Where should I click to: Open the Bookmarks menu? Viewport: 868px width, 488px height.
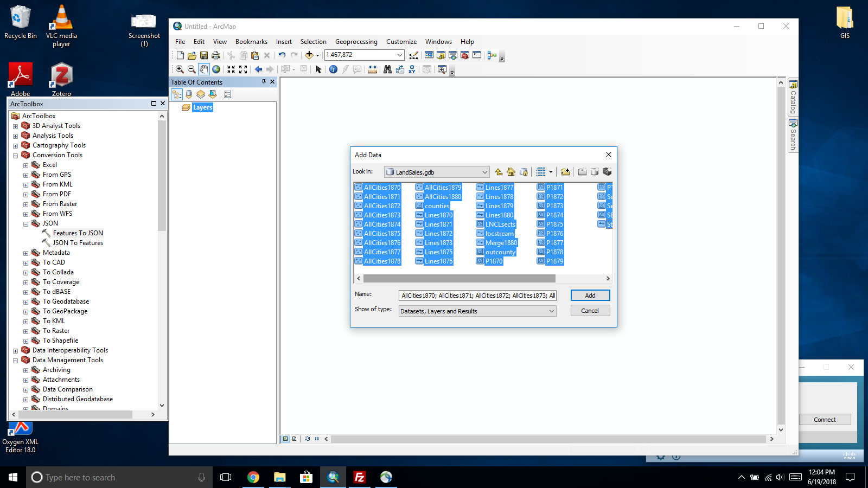(251, 42)
